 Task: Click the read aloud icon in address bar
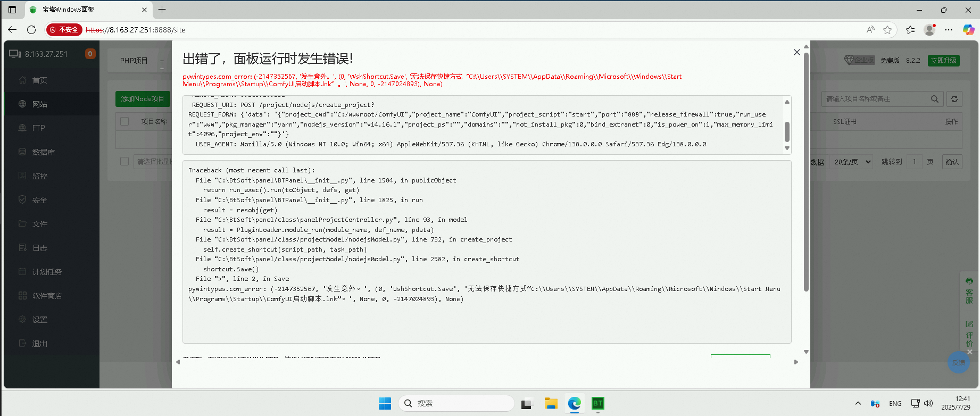click(870, 30)
